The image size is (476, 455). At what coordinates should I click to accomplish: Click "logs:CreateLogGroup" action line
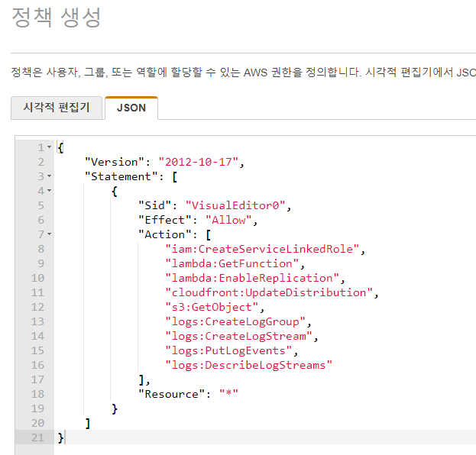(x=235, y=321)
